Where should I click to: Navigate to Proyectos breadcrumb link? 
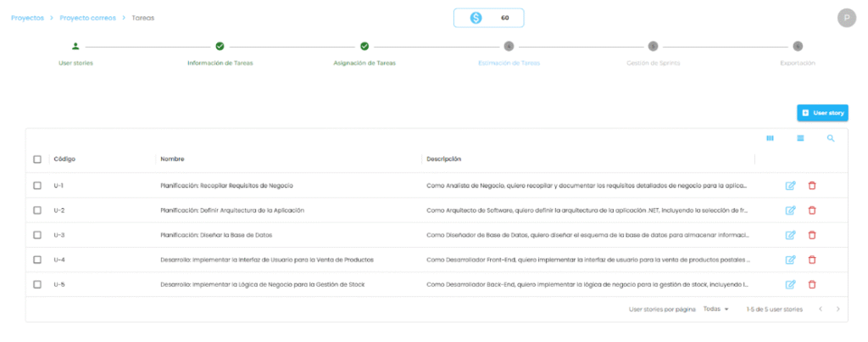click(27, 18)
